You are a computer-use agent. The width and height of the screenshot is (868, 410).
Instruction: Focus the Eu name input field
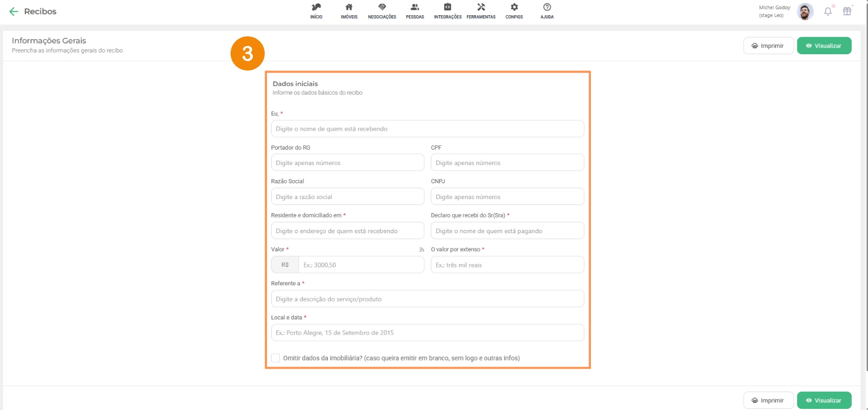click(427, 129)
